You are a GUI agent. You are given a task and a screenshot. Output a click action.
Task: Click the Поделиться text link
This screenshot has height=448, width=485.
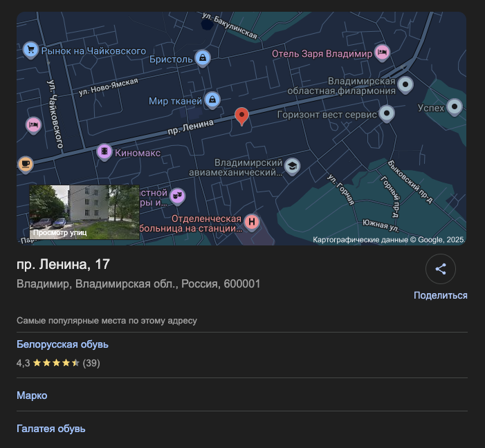click(440, 295)
